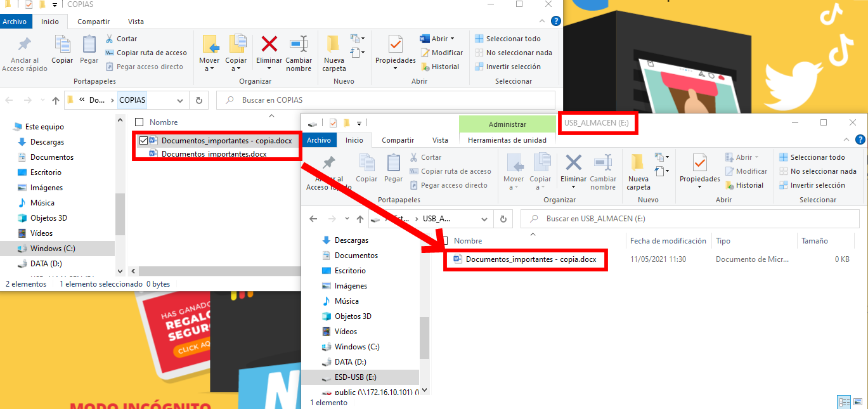Viewport: 868px width, 409px height.
Task: Go up one folder level in COPIAS window
Action: tap(56, 100)
